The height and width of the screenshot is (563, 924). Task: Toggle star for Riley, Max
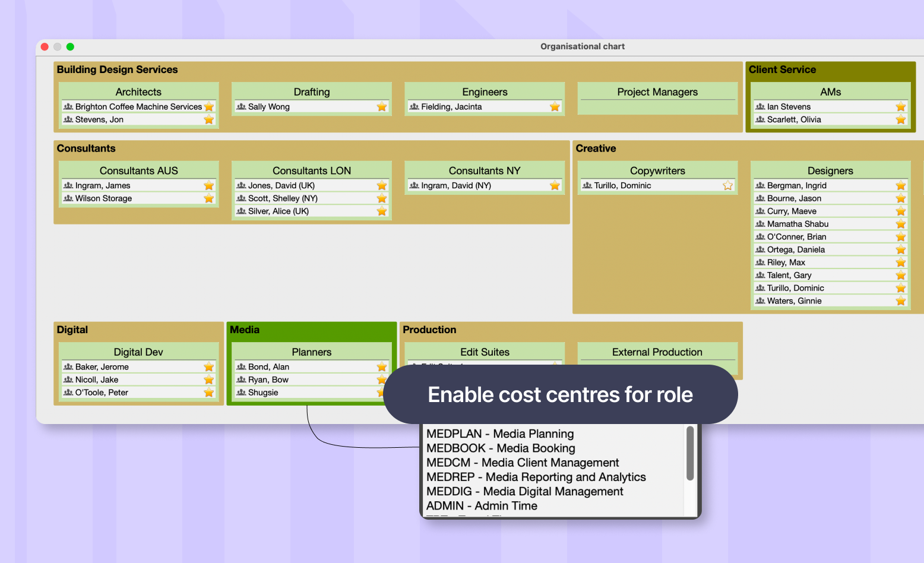[901, 262]
